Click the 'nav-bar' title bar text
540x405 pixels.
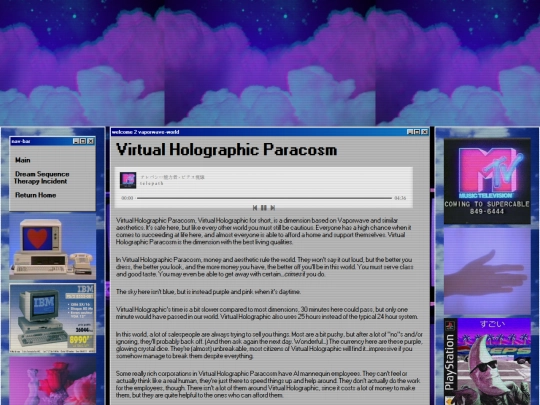21,141
